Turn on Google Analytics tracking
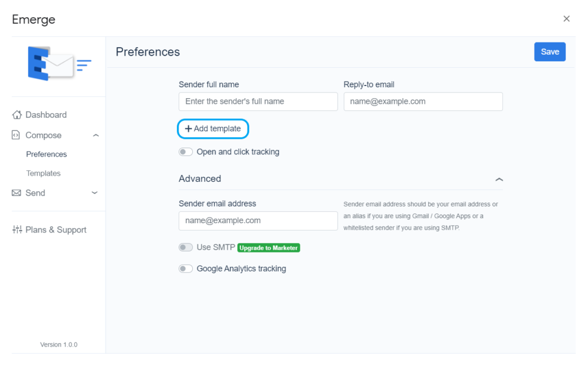The width and height of the screenshot is (588, 365). pyautogui.click(x=185, y=269)
